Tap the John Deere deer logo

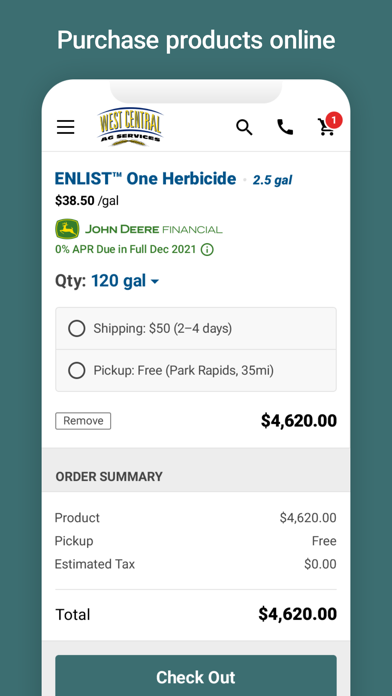pyautogui.click(x=67, y=229)
